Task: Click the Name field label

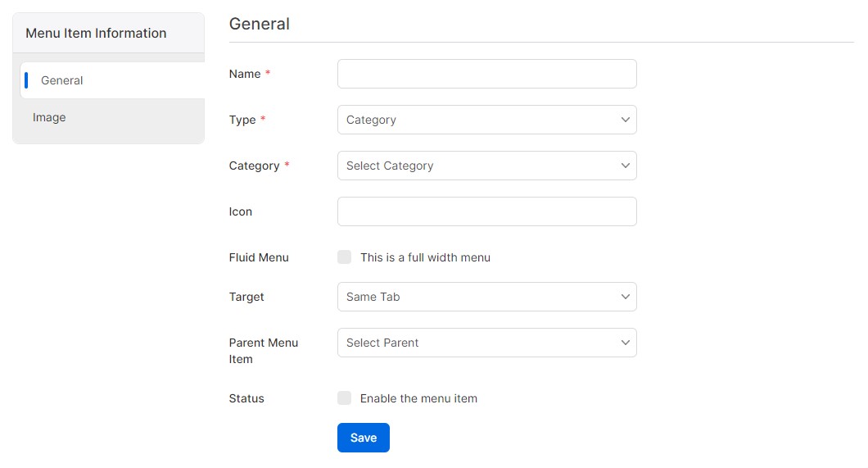Action: pyautogui.click(x=244, y=74)
